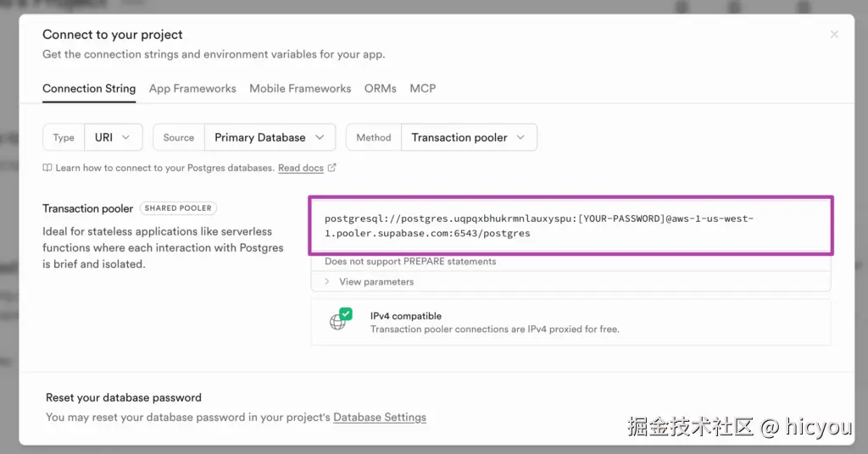Click the green checkmark badge on the globe
This screenshot has width=868, height=454.
pos(346,314)
